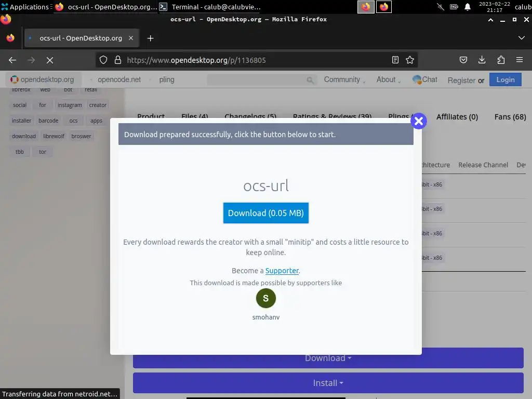532x399 pixels.
Task: Switch to Ratings & Reviews (39) tab
Action: pyautogui.click(x=332, y=116)
